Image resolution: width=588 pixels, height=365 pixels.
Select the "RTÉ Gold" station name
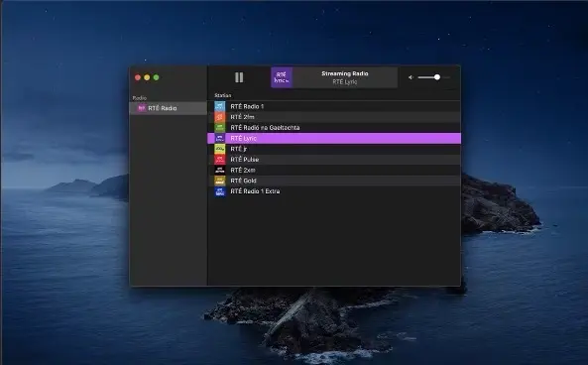click(243, 181)
